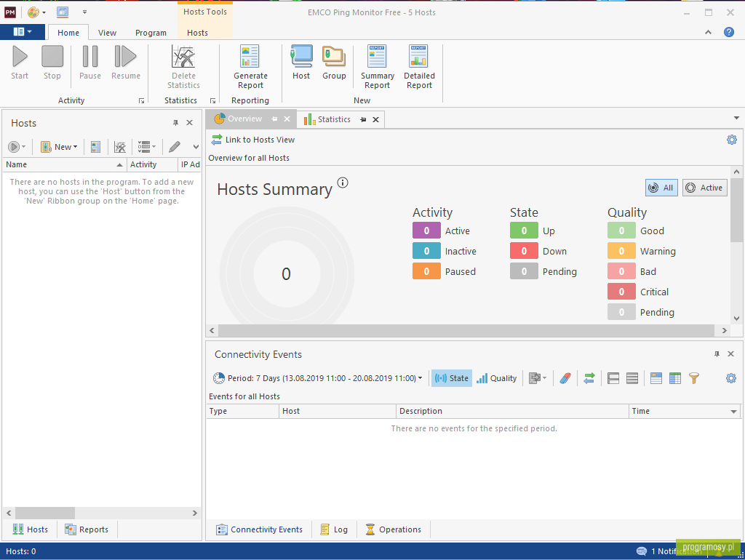The width and height of the screenshot is (745, 560).
Task: Click the quick access palette icon in title bar
Action: point(33,12)
